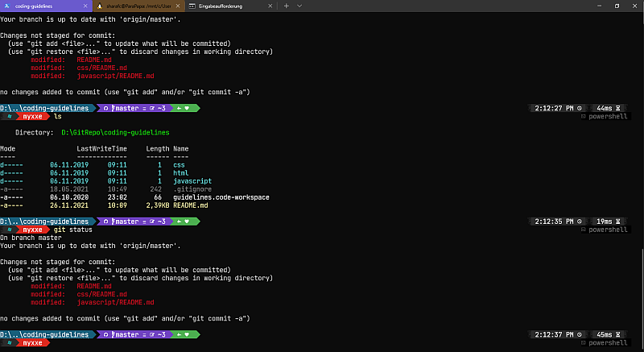The image size is (644, 352).
Task: Click the myxxe segment before the ls command
Action: (x=32, y=116)
